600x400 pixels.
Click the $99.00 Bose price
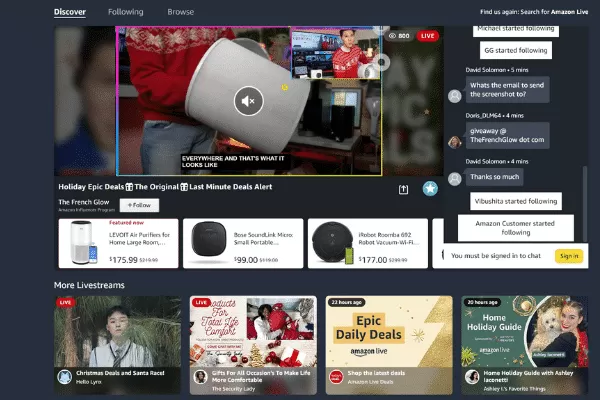coord(246,260)
